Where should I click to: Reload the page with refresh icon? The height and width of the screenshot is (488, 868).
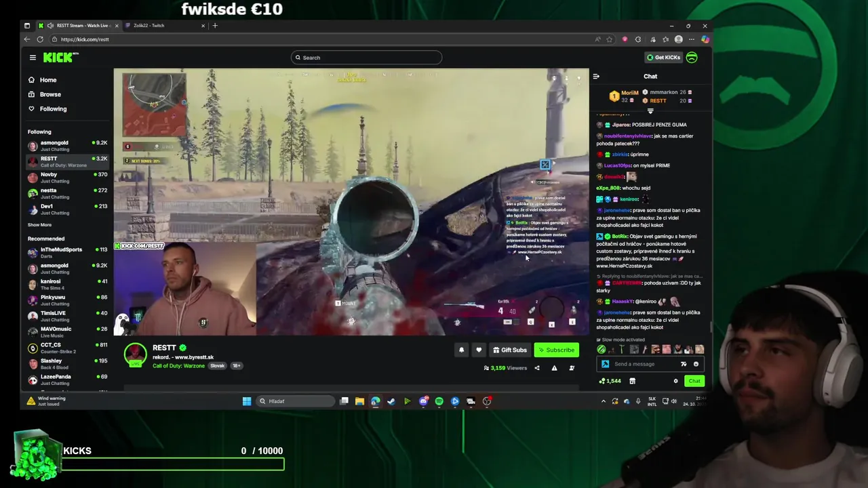(40, 39)
